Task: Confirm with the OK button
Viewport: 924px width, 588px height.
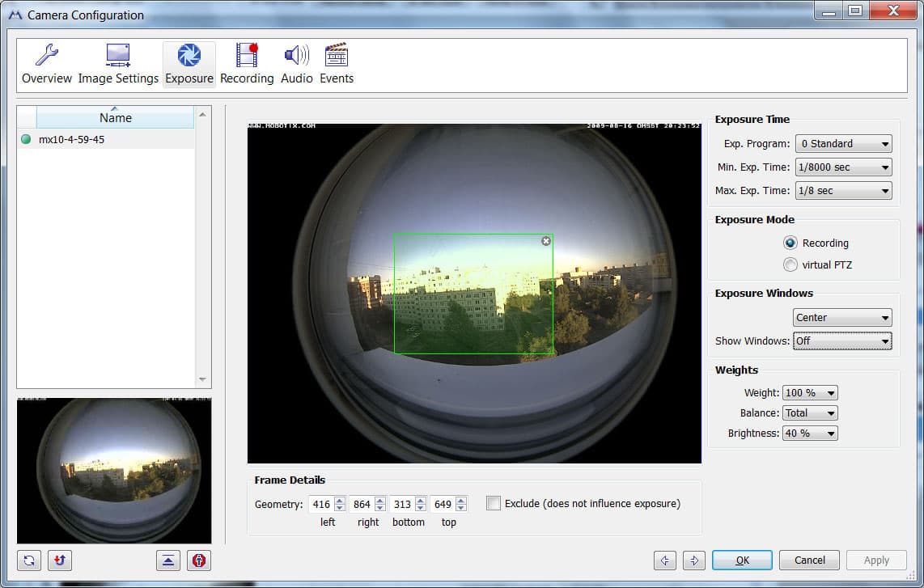Action: (x=742, y=561)
